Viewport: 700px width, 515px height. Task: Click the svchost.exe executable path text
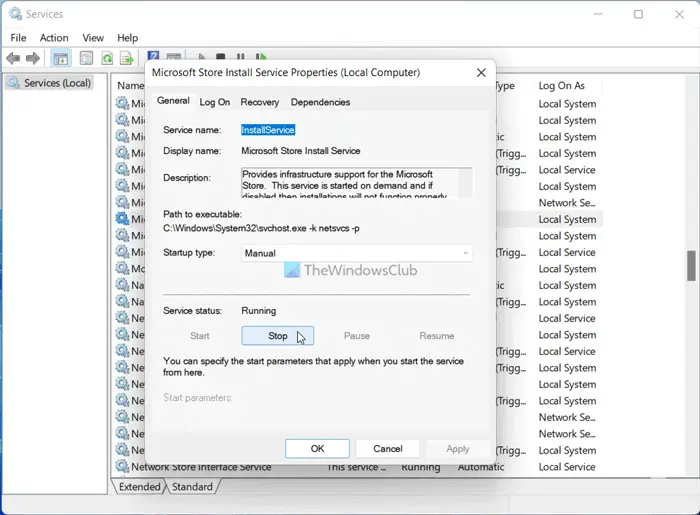click(261, 228)
